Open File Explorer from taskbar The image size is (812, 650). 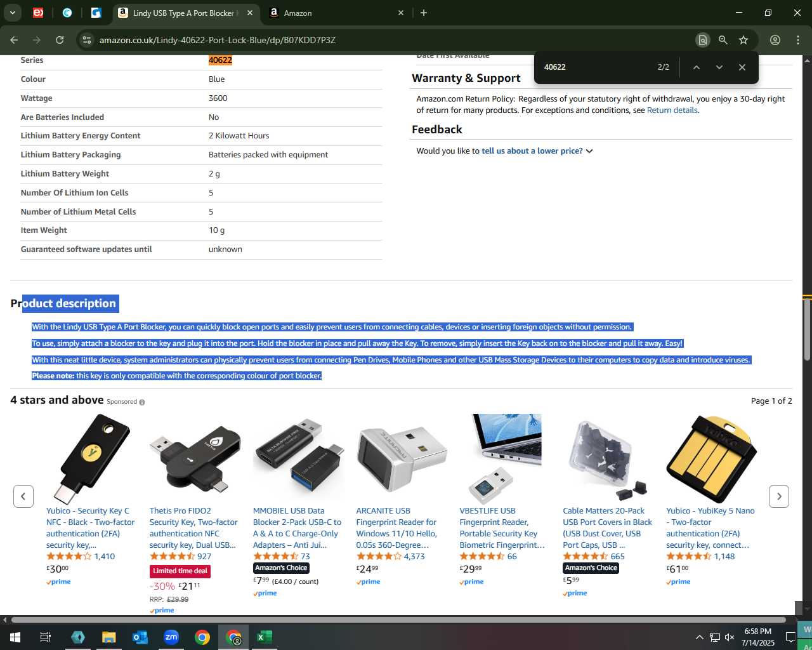[x=109, y=637]
